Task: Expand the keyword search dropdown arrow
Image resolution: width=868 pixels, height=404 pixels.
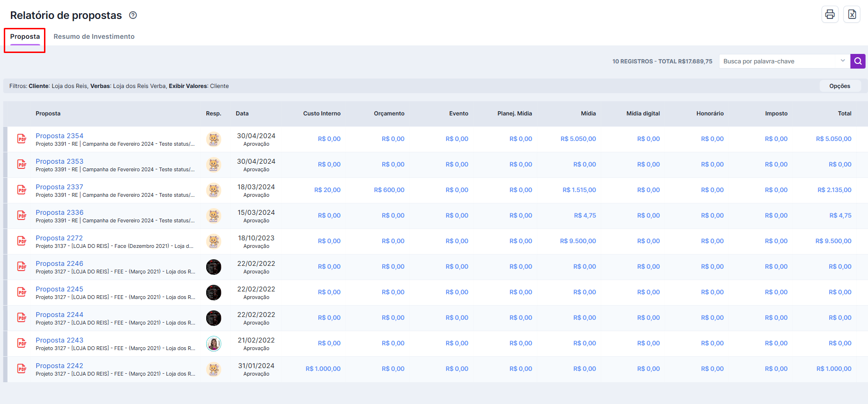Action: tap(842, 61)
